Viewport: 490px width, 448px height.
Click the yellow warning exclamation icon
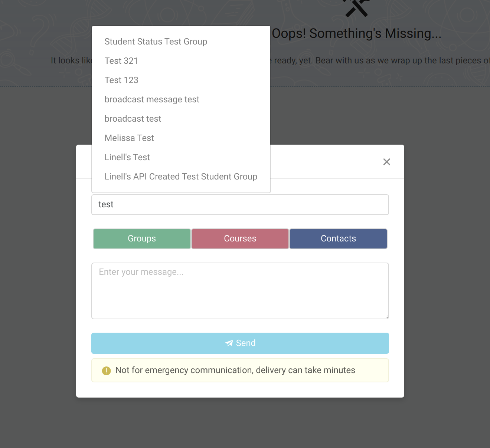[106, 370]
